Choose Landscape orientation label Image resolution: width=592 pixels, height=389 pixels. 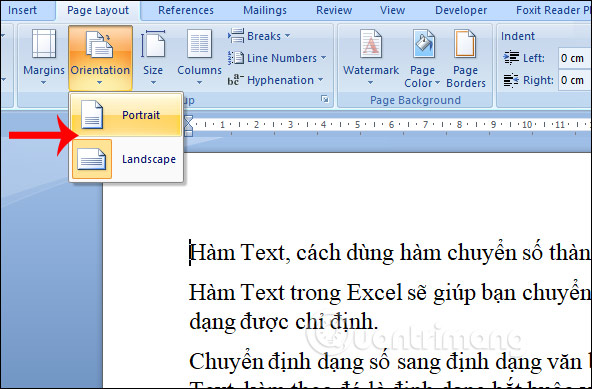point(149,159)
